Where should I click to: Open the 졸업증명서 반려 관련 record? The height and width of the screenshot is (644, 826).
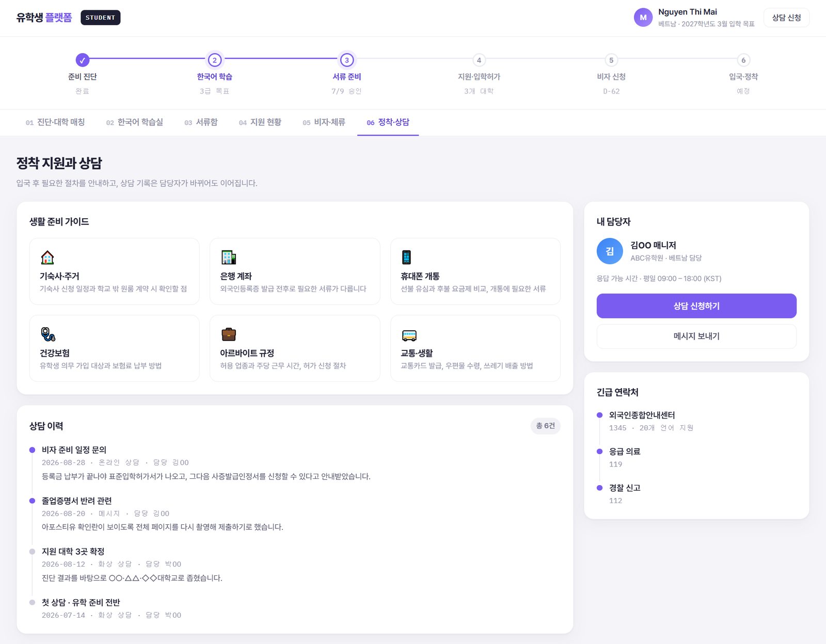click(76, 501)
